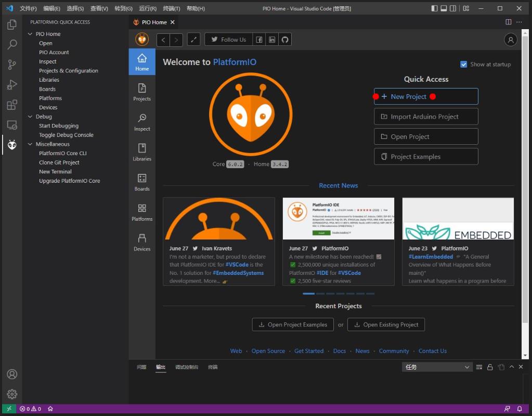
Task: Uncheck Show at startup checkbox
Action: (x=463, y=64)
